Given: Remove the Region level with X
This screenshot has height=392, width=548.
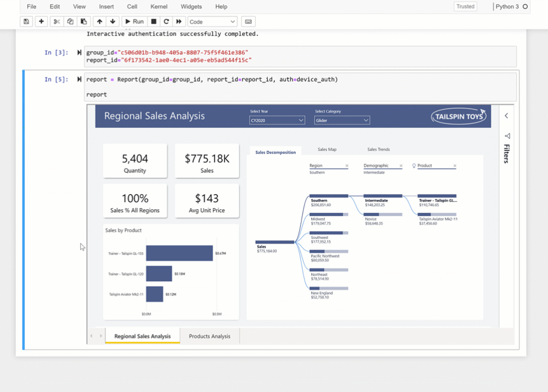Looking at the screenshot, I should tap(347, 166).
